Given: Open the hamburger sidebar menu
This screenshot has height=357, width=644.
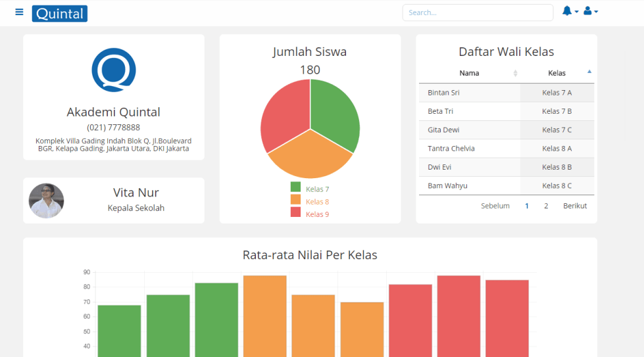Looking at the screenshot, I should click(19, 12).
